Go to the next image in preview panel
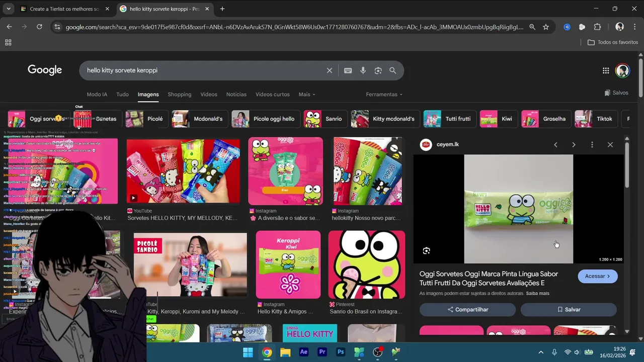Image resolution: width=644 pixels, height=362 pixels. pos(574,145)
